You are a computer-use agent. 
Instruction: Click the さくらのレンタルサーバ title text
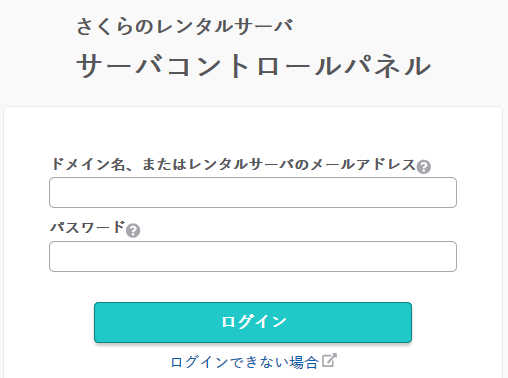click(x=185, y=27)
